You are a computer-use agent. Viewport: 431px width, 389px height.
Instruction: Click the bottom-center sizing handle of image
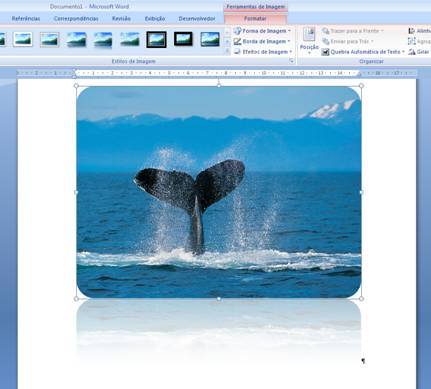click(x=219, y=299)
